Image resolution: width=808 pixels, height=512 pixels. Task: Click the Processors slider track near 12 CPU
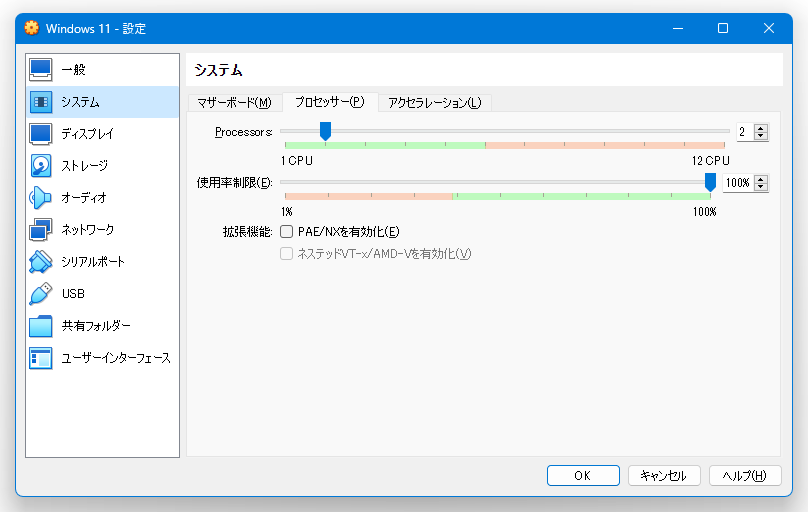[724, 131]
